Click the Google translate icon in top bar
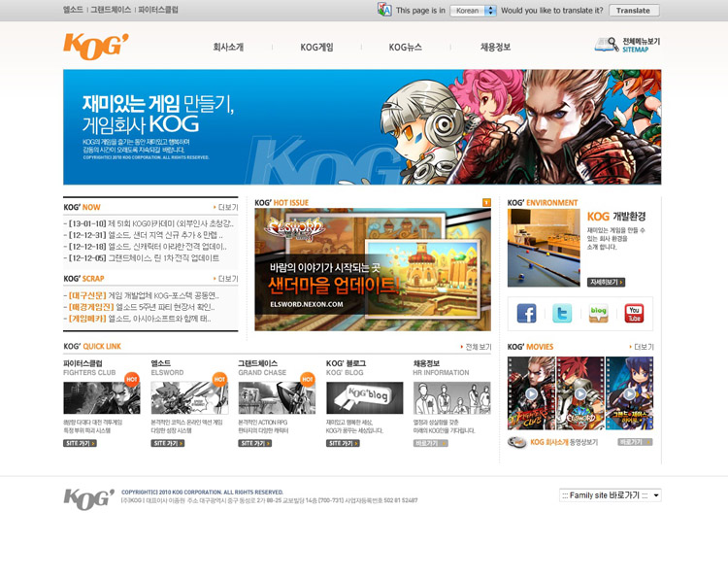728x578 pixels. 384,10
